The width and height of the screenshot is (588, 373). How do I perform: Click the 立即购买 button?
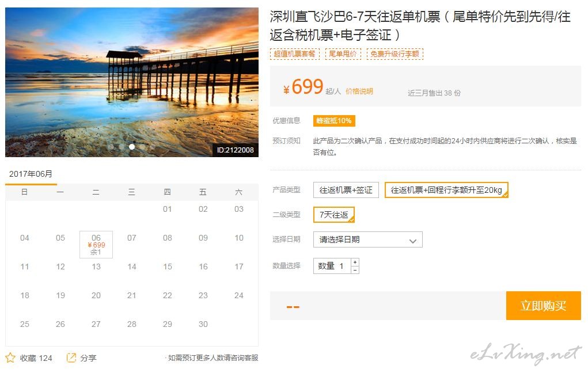(544, 306)
